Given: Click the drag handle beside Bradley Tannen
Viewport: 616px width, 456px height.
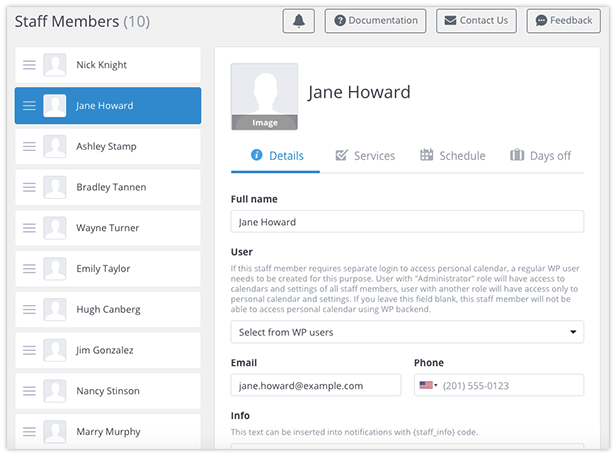Looking at the screenshot, I should point(29,187).
